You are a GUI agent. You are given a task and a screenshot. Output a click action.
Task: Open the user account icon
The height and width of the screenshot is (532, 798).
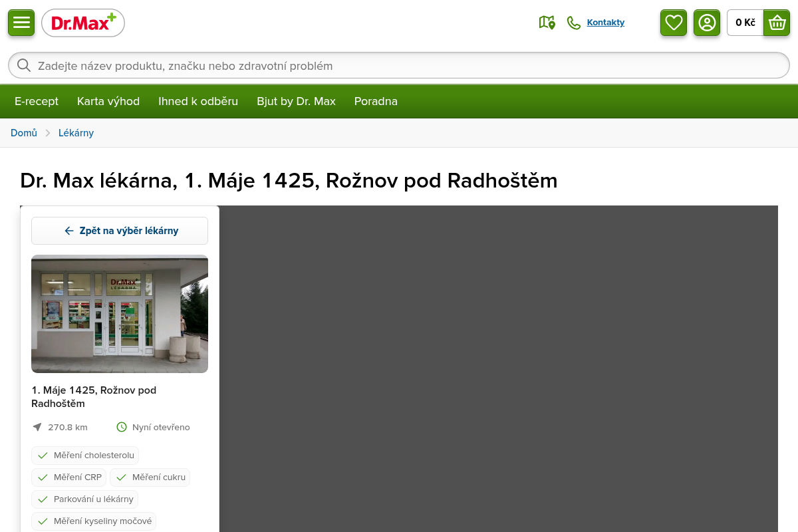(707, 23)
